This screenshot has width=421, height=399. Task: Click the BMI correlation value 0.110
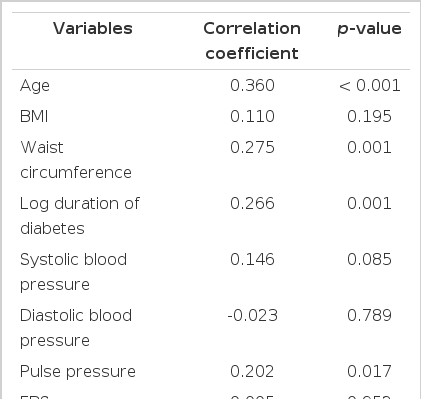[x=252, y=116]
